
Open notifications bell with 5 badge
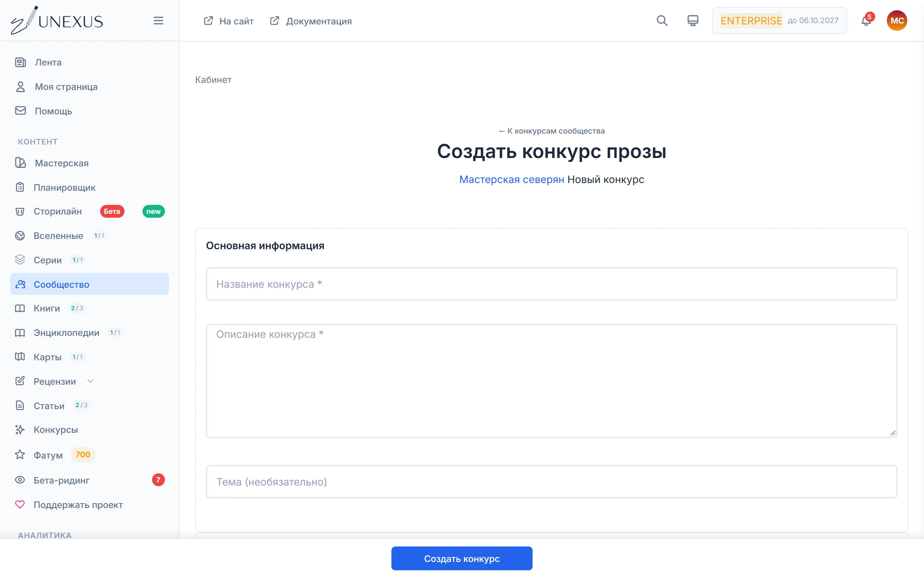coord(866,20)
